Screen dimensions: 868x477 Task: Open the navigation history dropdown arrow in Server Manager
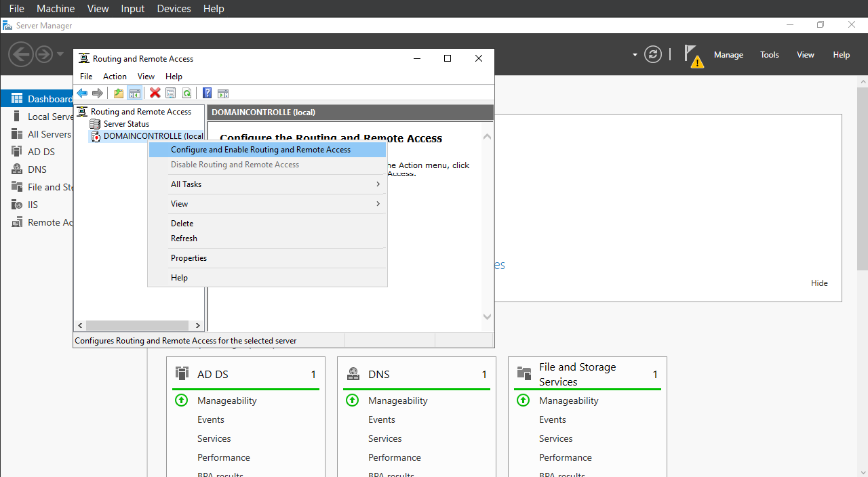[60, 54]
